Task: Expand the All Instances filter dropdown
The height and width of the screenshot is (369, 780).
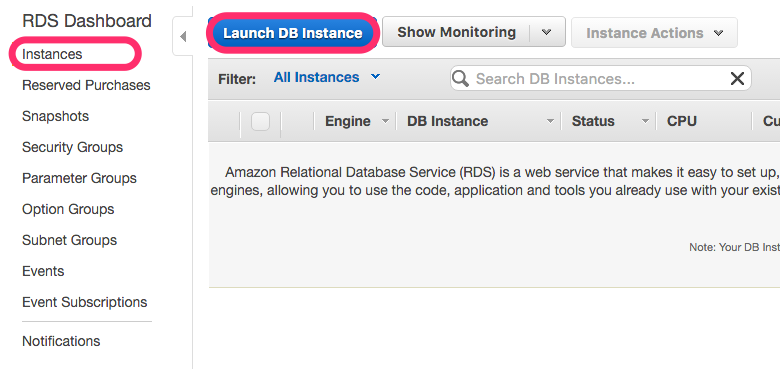Action: pyautogui.click(x=327, y=78)
